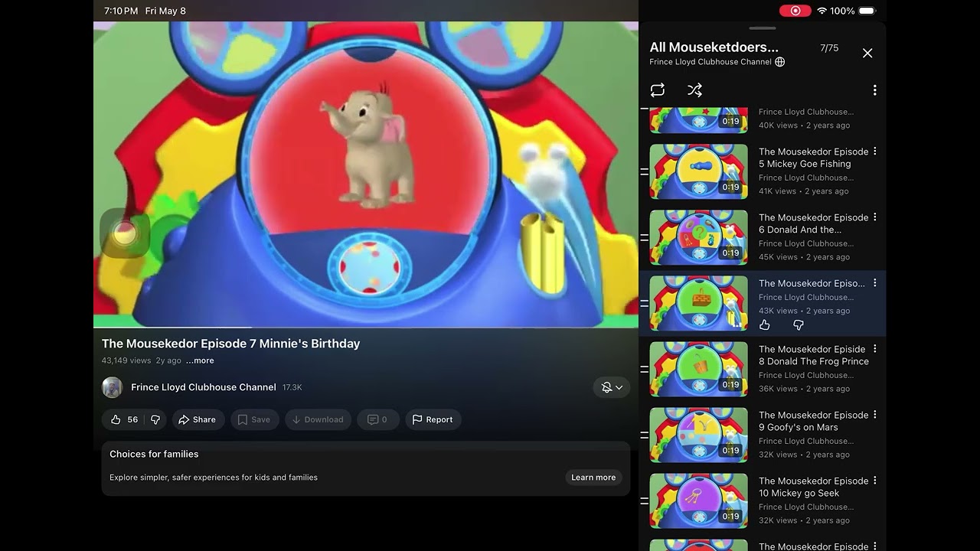Screen dimensions: 980x551
Task: Open options for Episode 6 Donald And the...
Action: (875, 217)
